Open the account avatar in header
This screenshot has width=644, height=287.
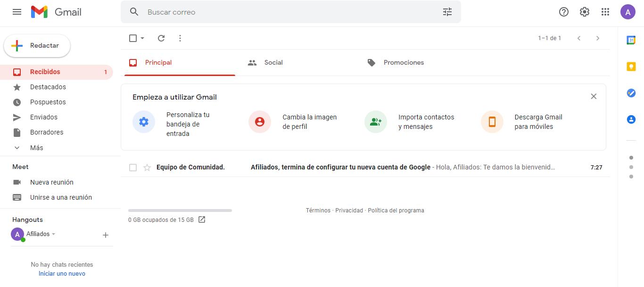point(628,12)
